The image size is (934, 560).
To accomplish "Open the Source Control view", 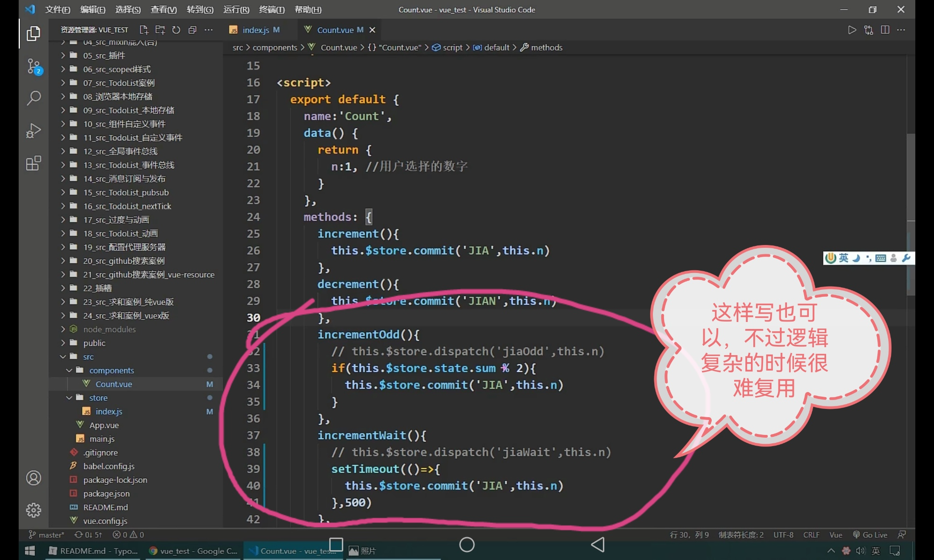I will pos(34,66).
